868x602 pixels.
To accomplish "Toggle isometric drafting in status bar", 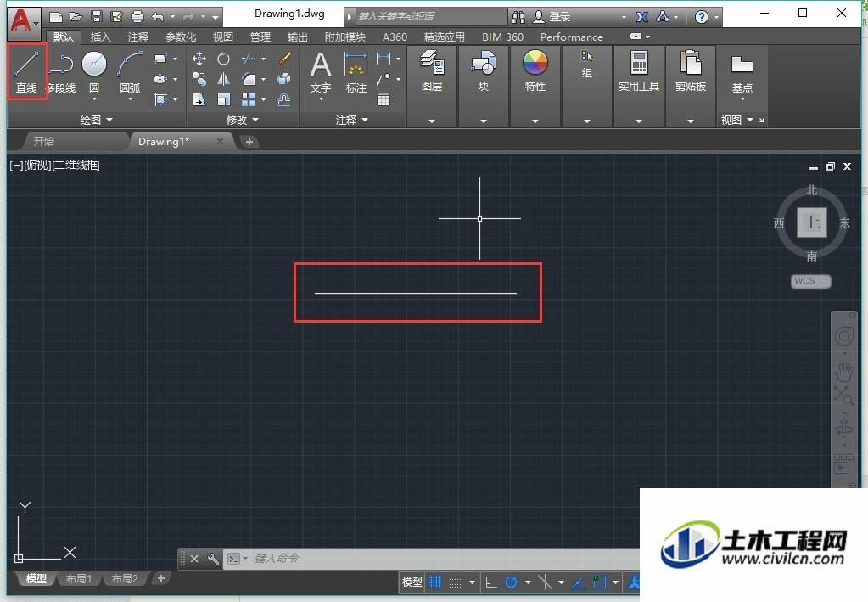I will point(546,582).
